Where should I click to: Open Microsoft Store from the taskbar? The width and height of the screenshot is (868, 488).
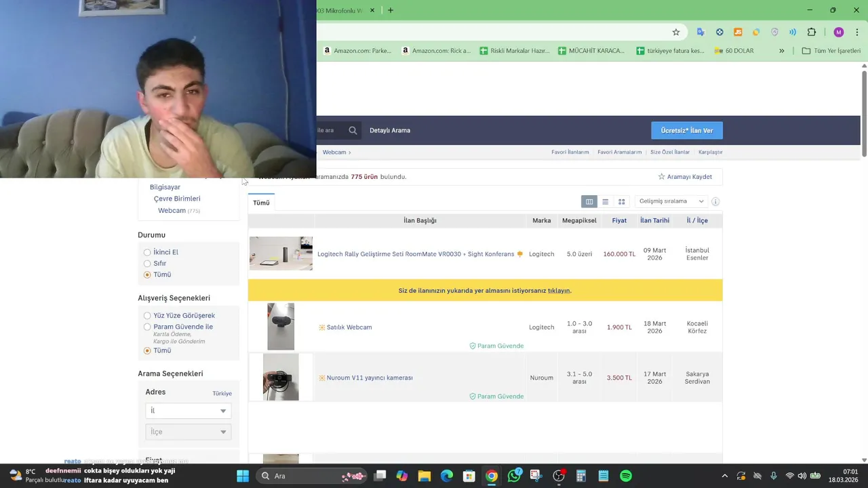(469, 476)
